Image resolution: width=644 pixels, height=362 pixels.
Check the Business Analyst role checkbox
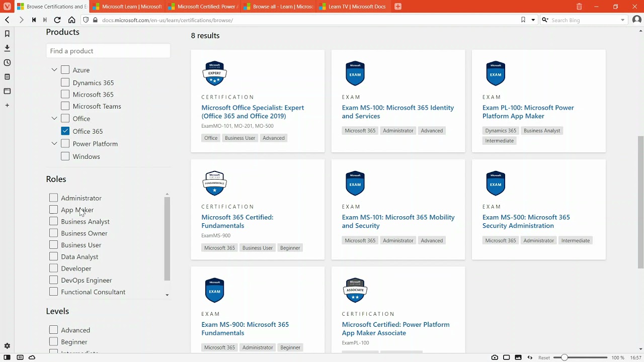(54, 221)
